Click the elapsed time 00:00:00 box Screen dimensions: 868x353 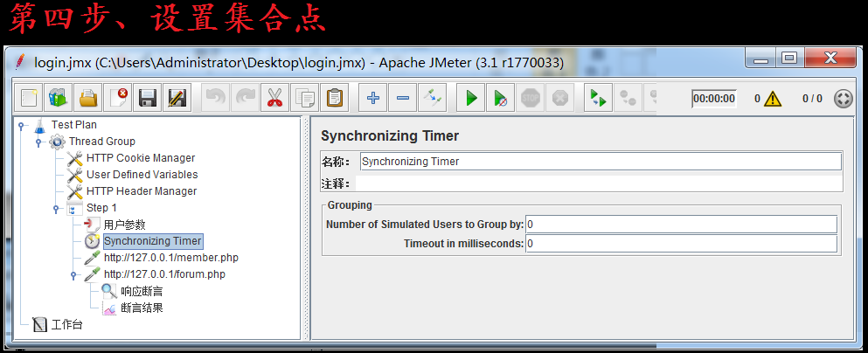[x=714, y=99]
